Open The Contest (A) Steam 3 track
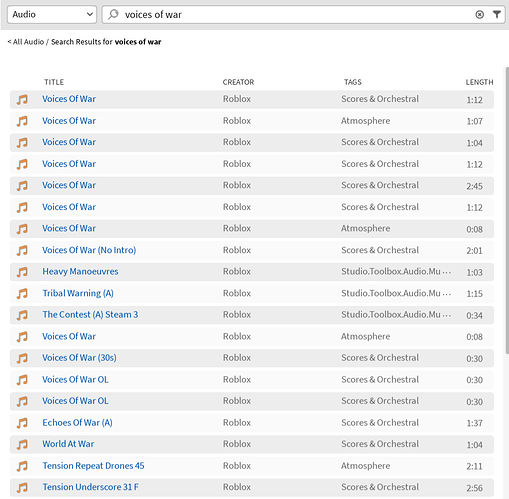509x499 pixels. click(x=90, y=315)
